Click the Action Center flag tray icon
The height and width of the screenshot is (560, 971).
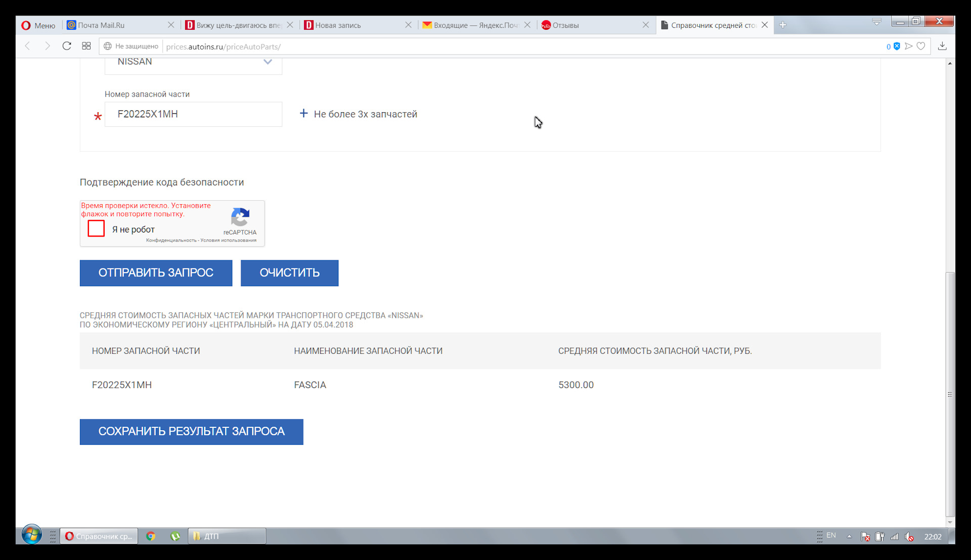pos(865,537)
